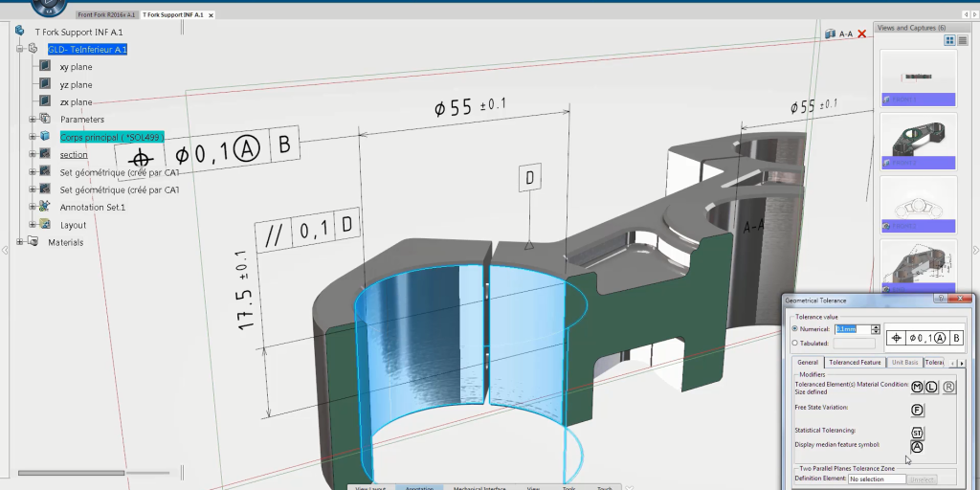Open the FRONT 1 capture thumbnail

(918, 78)
